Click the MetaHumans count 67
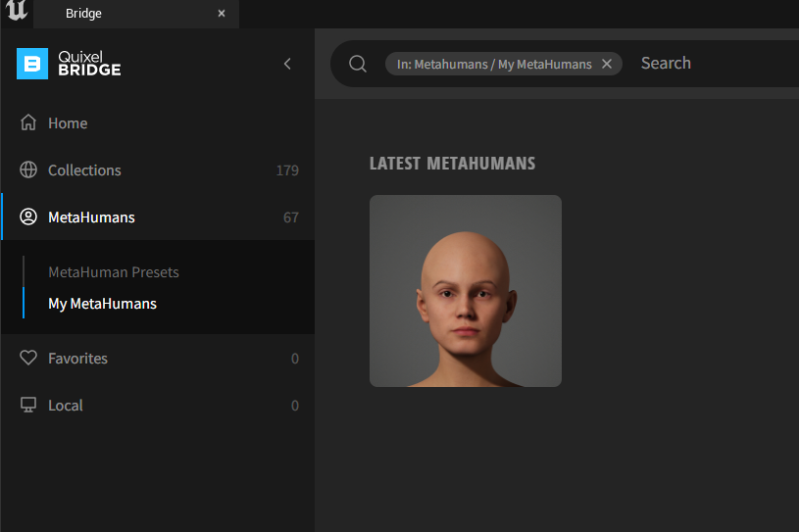The height and width of the screenshot is (532, 799). [x=291, y=218]
